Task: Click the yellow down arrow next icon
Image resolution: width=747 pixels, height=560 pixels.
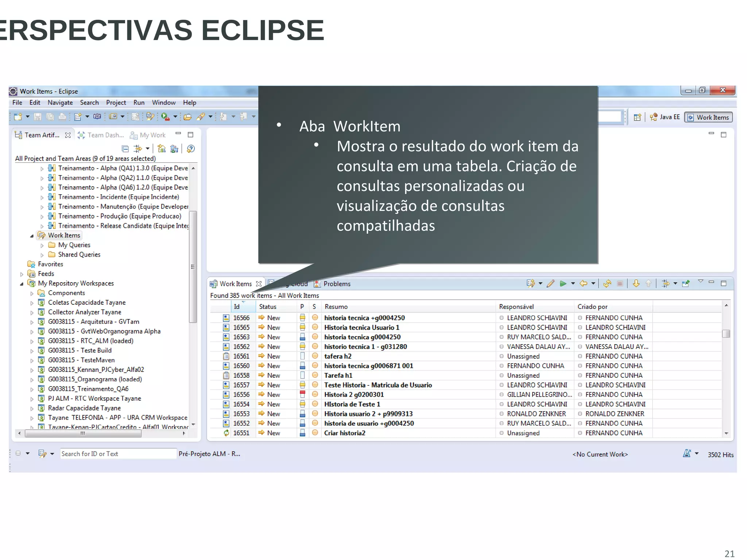Action: point(636,284)
